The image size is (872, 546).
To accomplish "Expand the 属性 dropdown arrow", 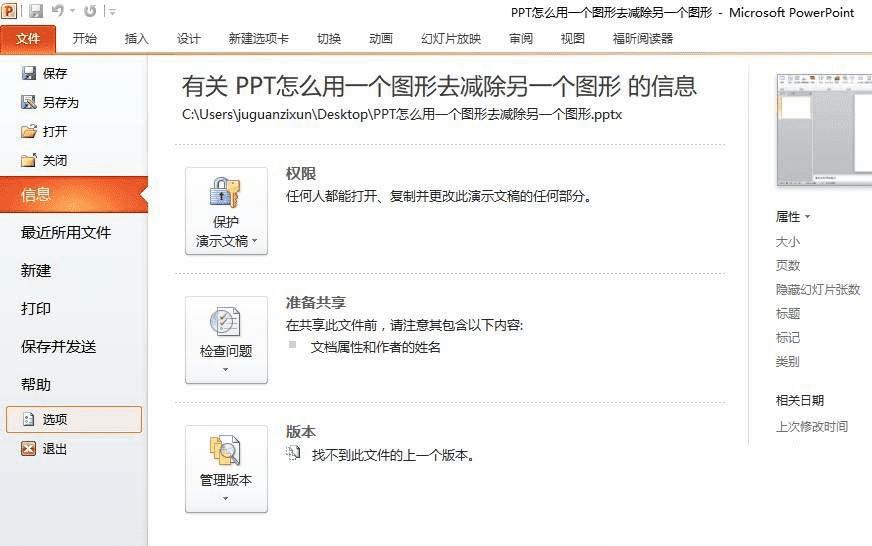I will (807, 217).
